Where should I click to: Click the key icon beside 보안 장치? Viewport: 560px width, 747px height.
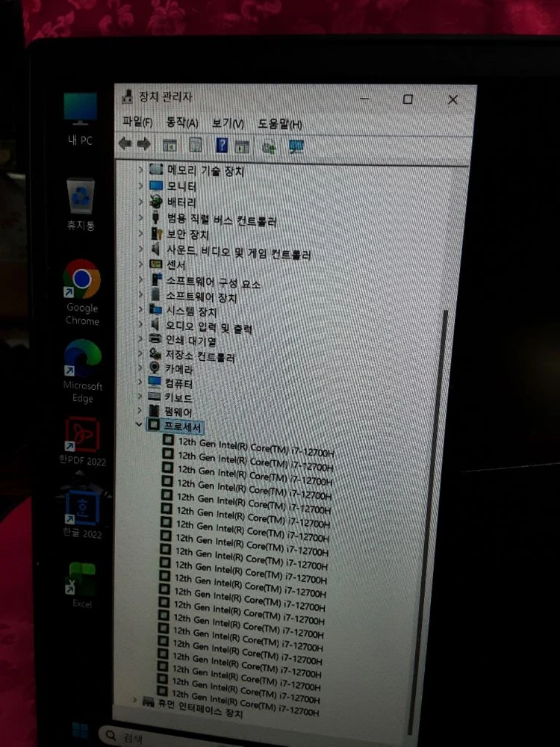156,233
